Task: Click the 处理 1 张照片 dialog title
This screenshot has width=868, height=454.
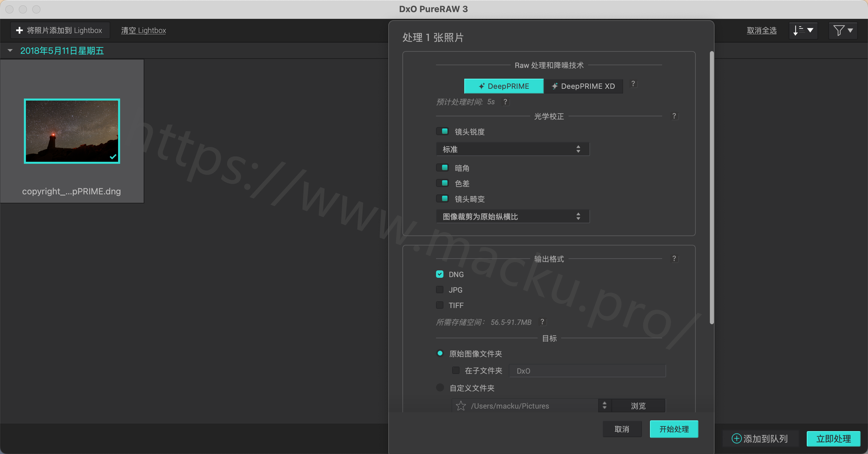Action: click(433, 37)
